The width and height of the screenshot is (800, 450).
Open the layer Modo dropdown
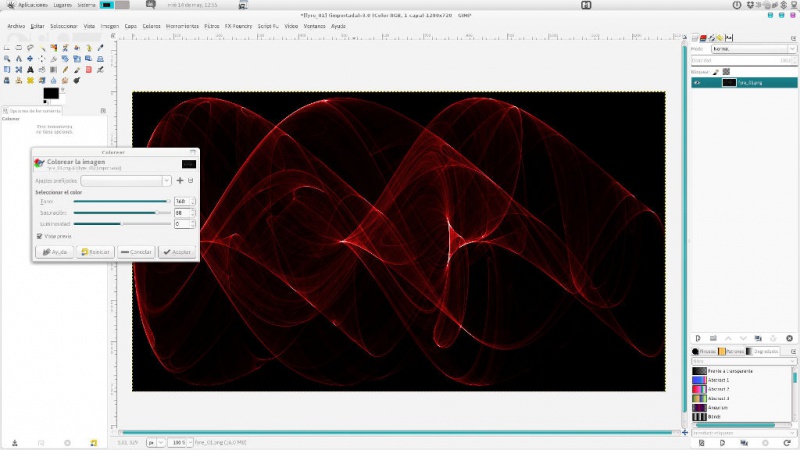[x=754, y=49]
